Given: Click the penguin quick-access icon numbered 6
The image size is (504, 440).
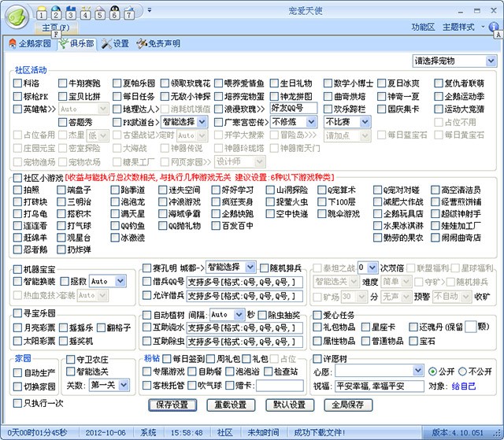Looking at the screenshot, I should coord(116,13).
